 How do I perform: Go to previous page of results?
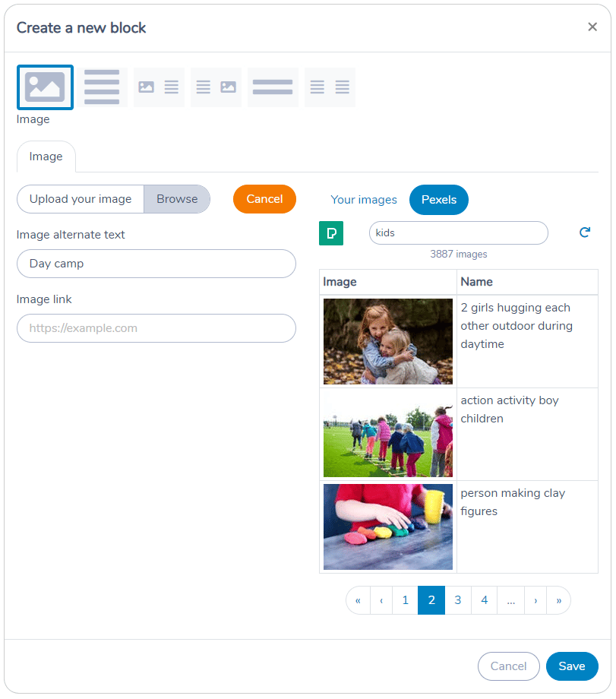[x=381, y=600]
